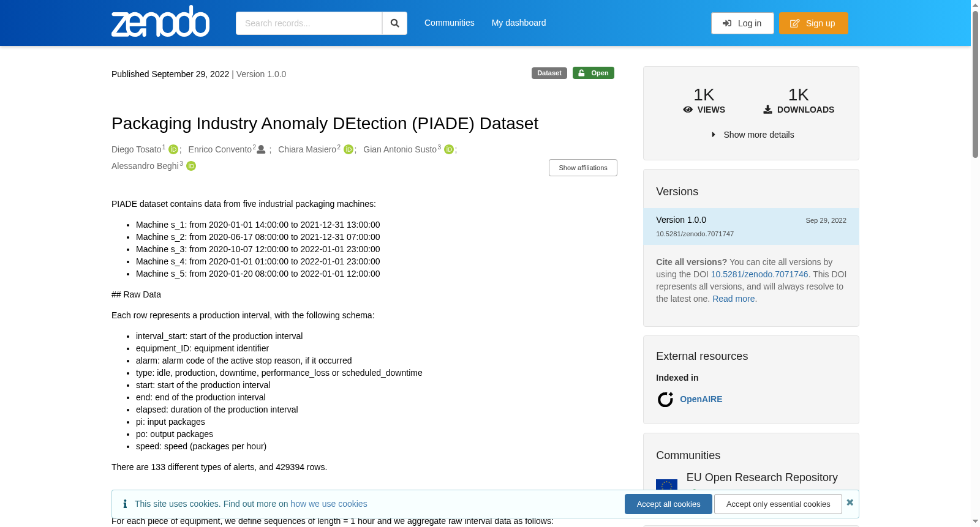Click author name Alessandro Beghi
Image resolution: width=980 pixels, height=527 pixels.
145,166
